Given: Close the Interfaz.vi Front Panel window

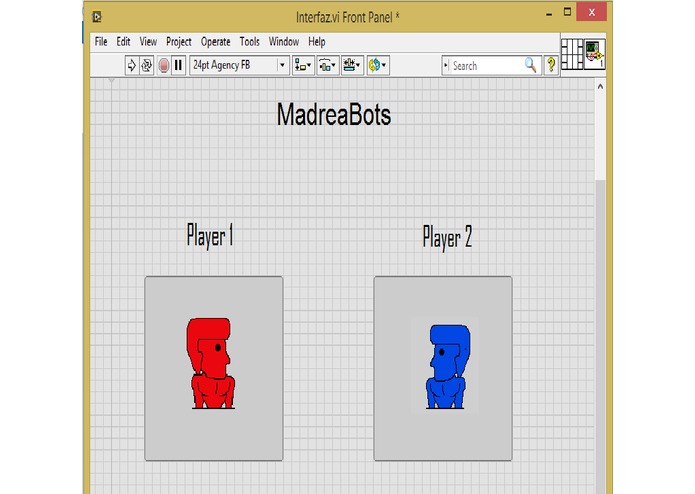Looking at the screenshot, I should [591, 12].
